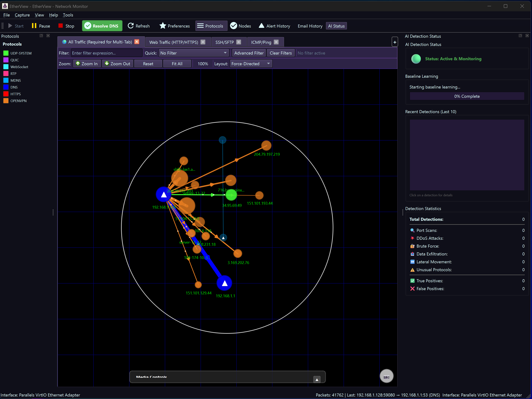
Task: Click the Refresh capture icon
Action: tap(131, 26)
